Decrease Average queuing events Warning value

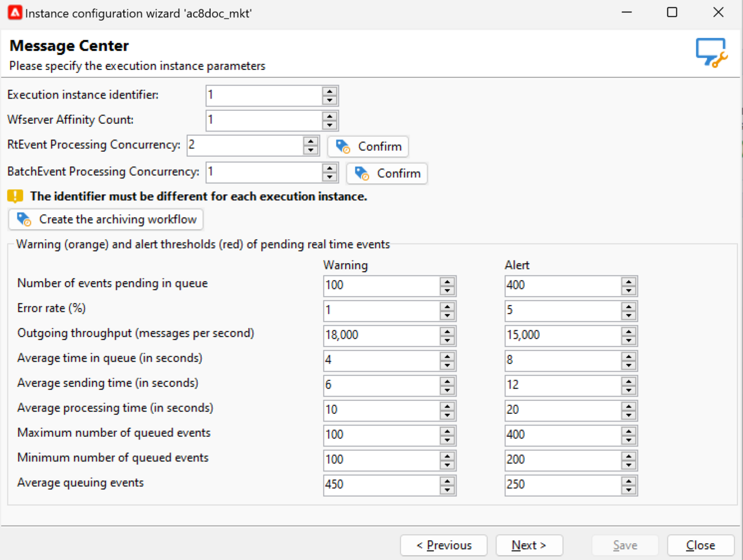pos(447,490)
